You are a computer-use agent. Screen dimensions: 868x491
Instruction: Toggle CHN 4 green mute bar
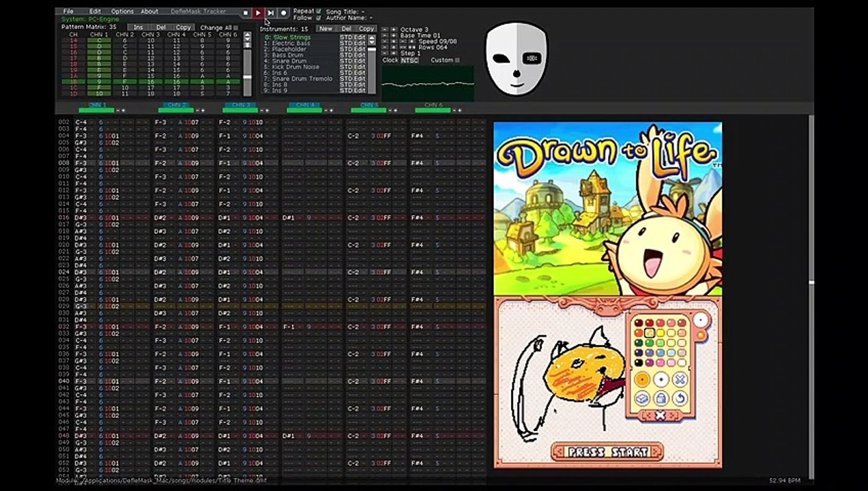(304, 110)
